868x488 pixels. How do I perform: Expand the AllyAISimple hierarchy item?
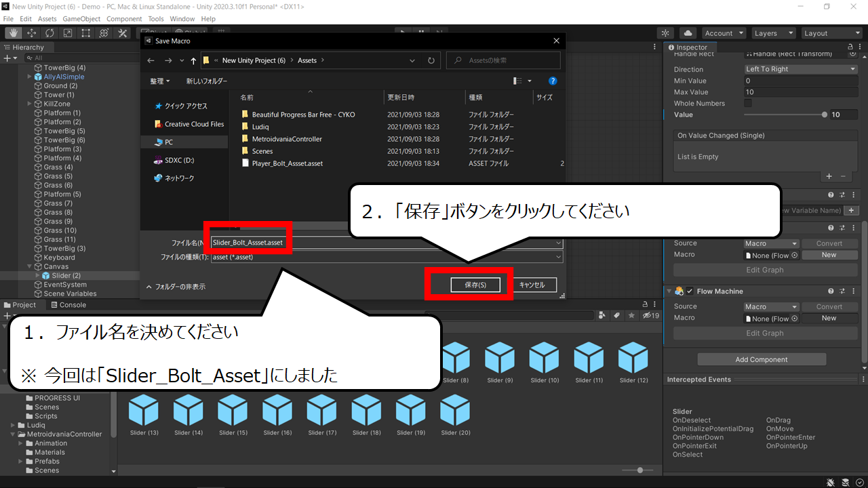[x=29, y=77]
